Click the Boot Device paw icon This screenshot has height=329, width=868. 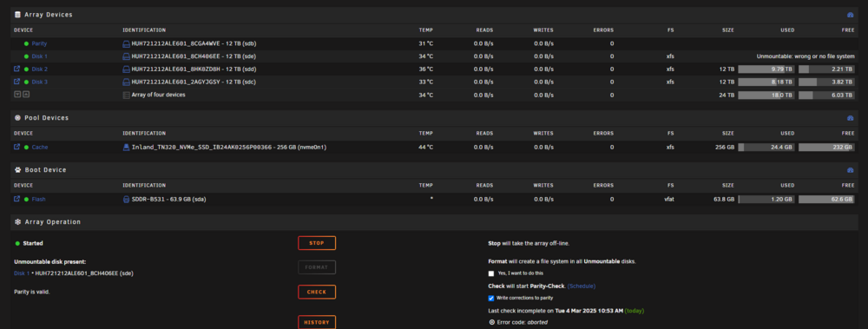(x=17, y=170)
